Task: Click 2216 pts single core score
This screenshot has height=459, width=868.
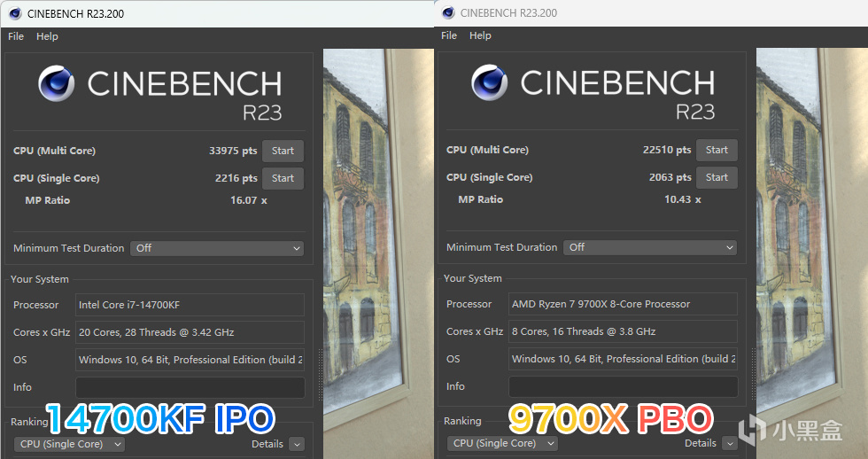Action: tap(236, 178)
